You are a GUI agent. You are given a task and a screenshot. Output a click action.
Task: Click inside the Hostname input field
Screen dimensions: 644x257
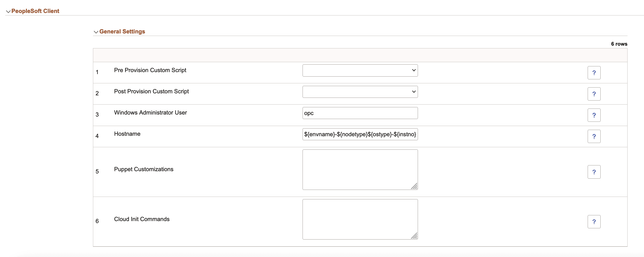pyautogui.click(x=360, y=134)
